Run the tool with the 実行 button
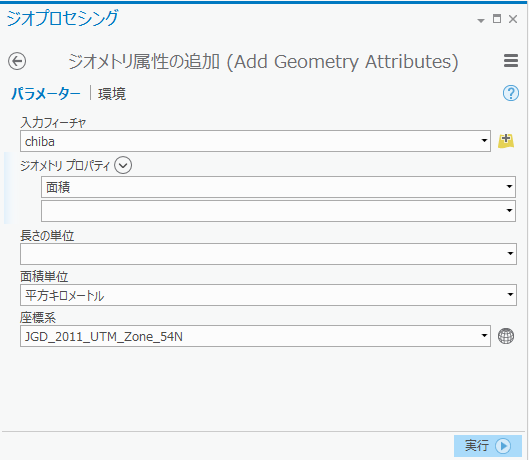 [x=488, y=445]
